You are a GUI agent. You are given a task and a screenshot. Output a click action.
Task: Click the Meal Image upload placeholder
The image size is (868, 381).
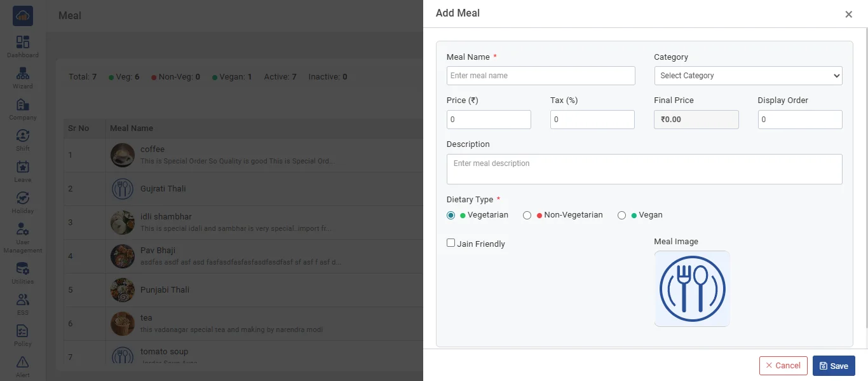click(692, 289)
